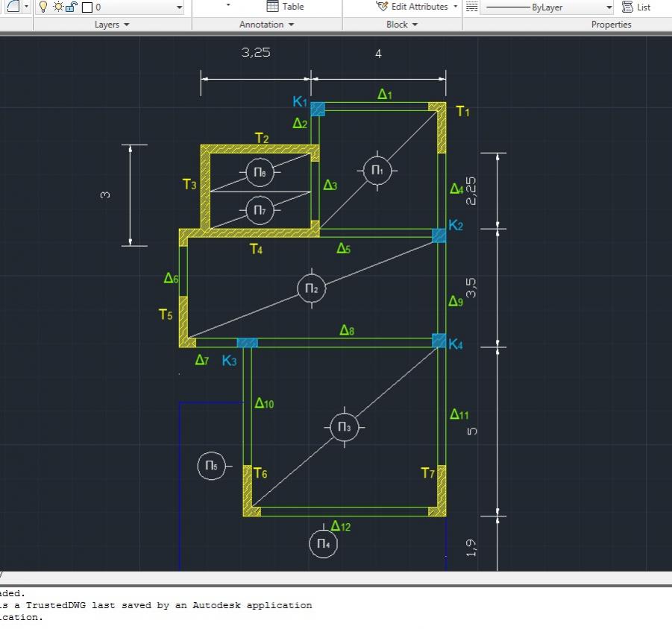The height and width of the screenshot is (629, 672).
Task: Open the ByLayer linetype dropdown
Action: [609, 7]
